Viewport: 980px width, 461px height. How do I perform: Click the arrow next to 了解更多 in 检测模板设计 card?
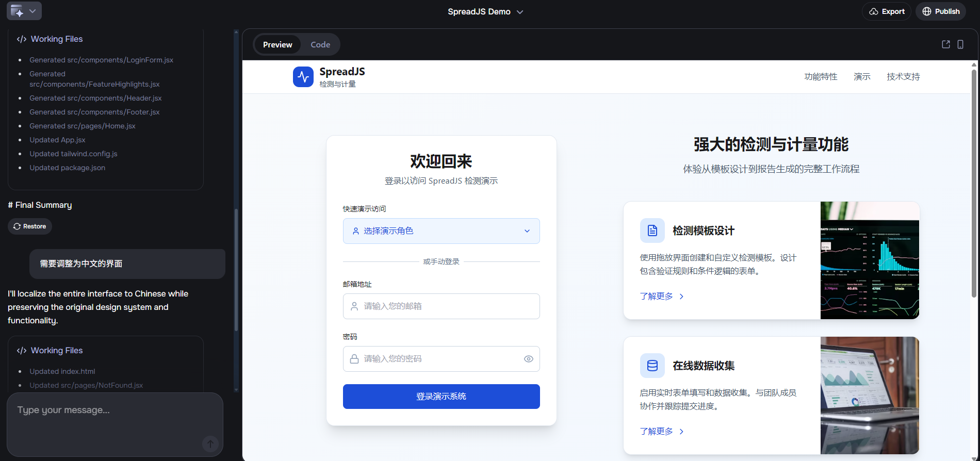(x=681, y=297)
